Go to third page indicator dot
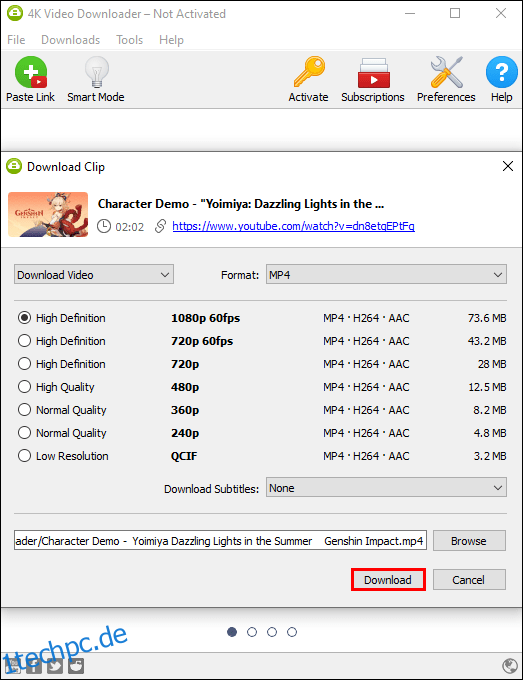This screenshot has height=680, width=523. (272, 632)
